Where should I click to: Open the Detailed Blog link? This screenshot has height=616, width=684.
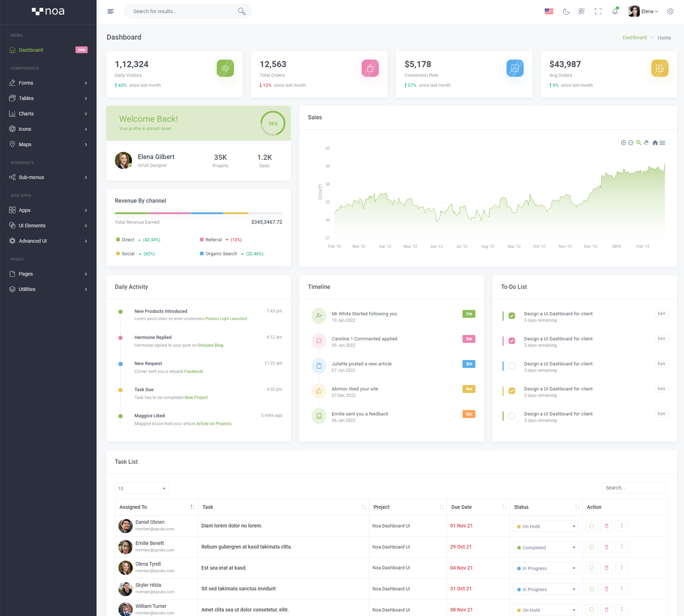pyautogui.click(x=210, y=345)
